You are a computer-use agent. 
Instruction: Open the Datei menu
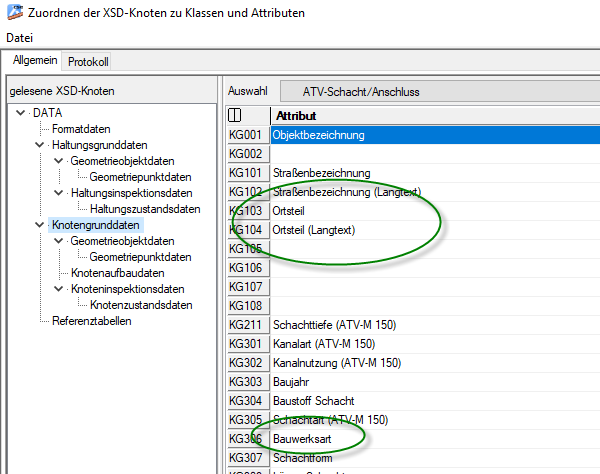click(20, 37)
